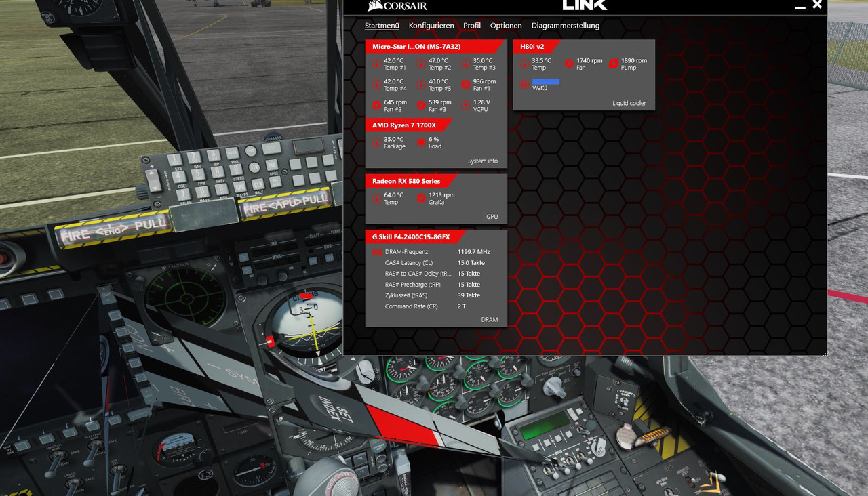Viewport: 868px width, 496px height.
Task: Open the Startmenü tab
Action: [382, 26]
